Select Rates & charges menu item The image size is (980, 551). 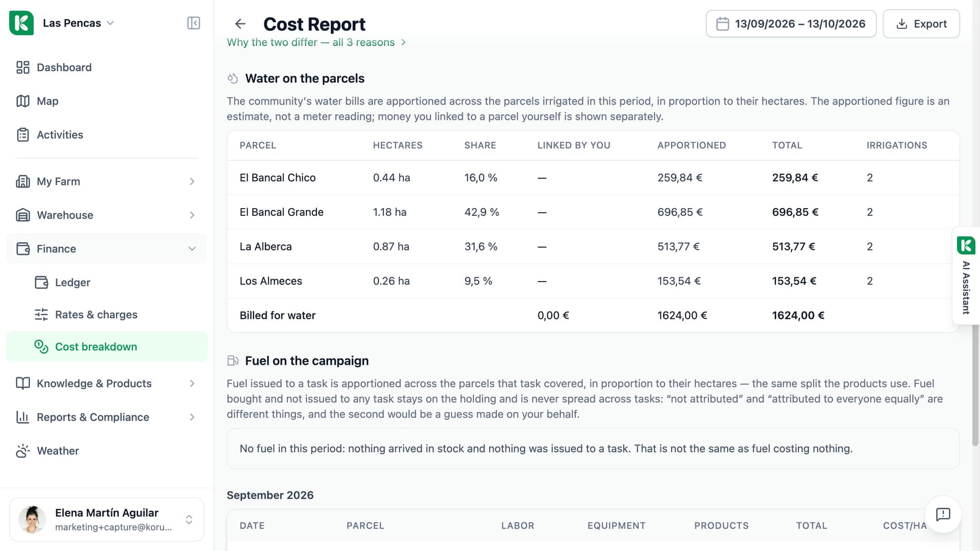tap(107, 314)
